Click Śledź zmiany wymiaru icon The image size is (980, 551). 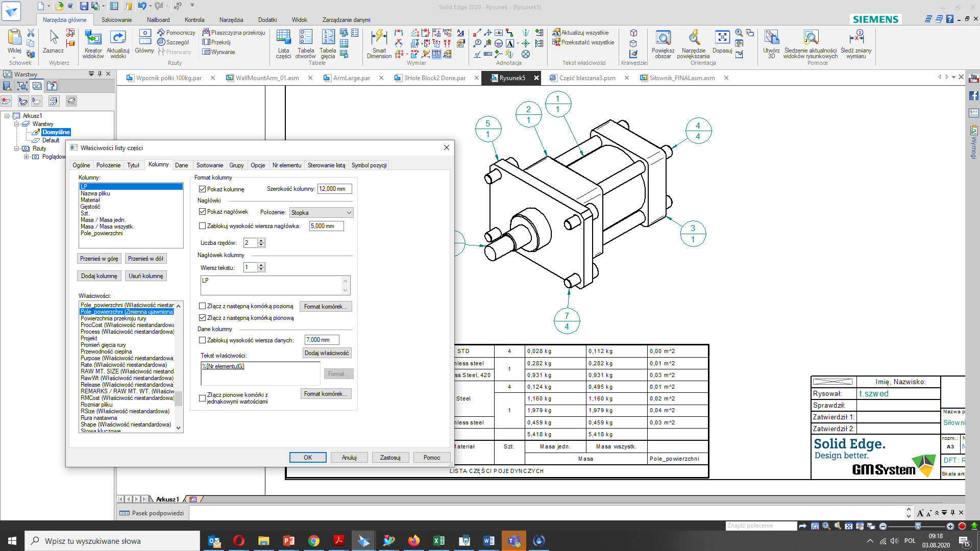pyautogui.click(x=856, y=44)
